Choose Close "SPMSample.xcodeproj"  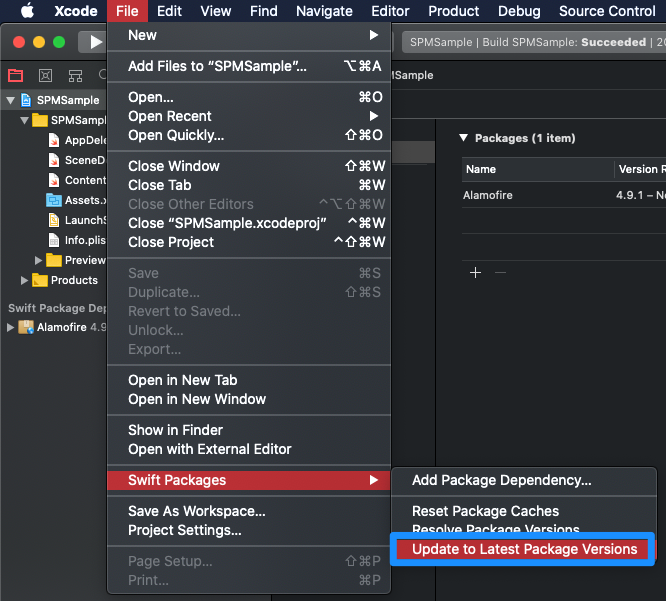(249, 223)
